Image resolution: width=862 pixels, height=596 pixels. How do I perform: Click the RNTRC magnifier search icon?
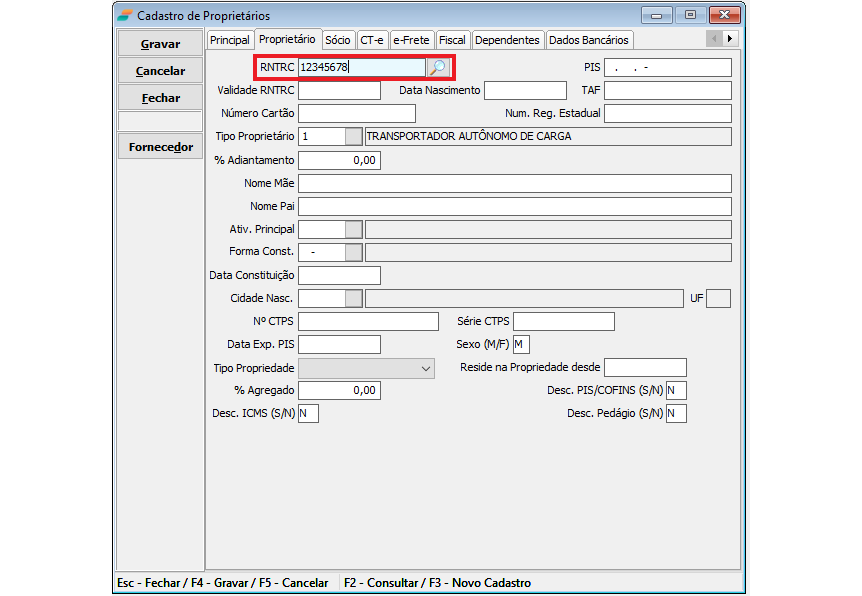coord(438,68)
